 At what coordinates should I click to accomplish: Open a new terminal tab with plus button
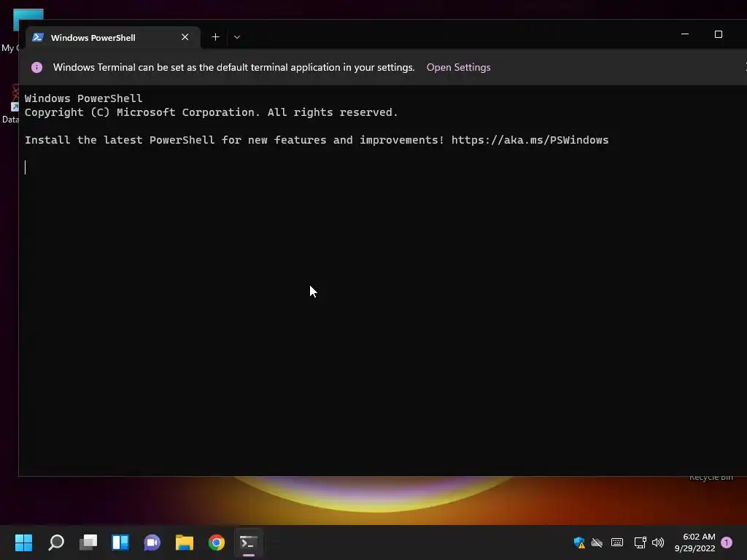(215, 37)
